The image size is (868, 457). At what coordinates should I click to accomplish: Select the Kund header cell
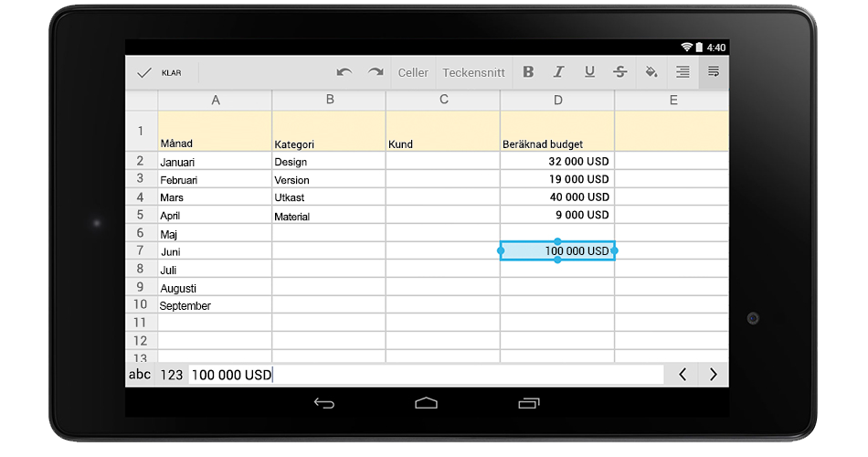coord(443,132)
